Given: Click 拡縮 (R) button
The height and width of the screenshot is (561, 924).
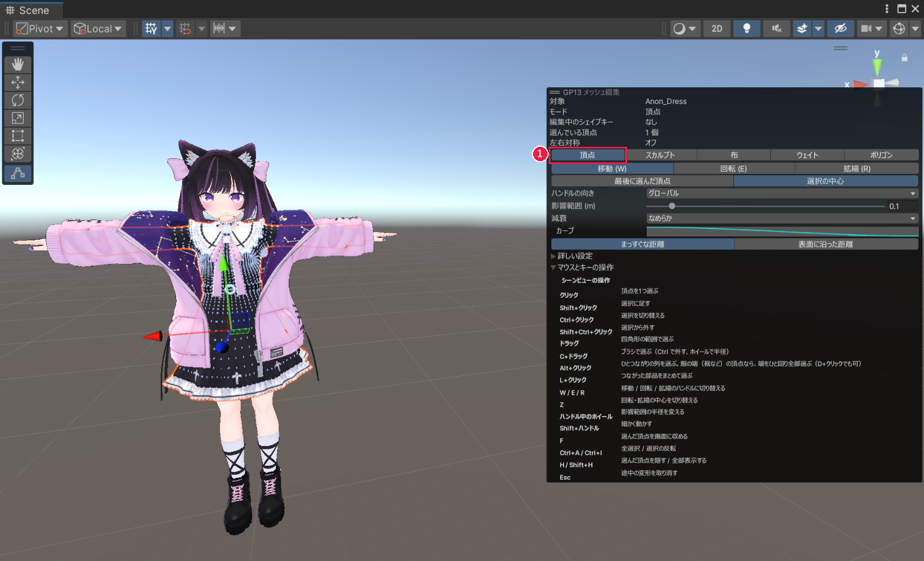Looking at the screenshot, I should pos(857,169).
